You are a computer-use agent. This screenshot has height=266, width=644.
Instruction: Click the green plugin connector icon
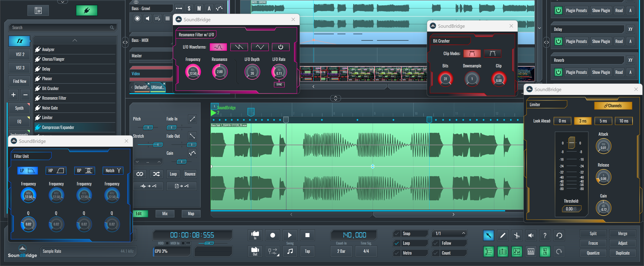point(87,11)
